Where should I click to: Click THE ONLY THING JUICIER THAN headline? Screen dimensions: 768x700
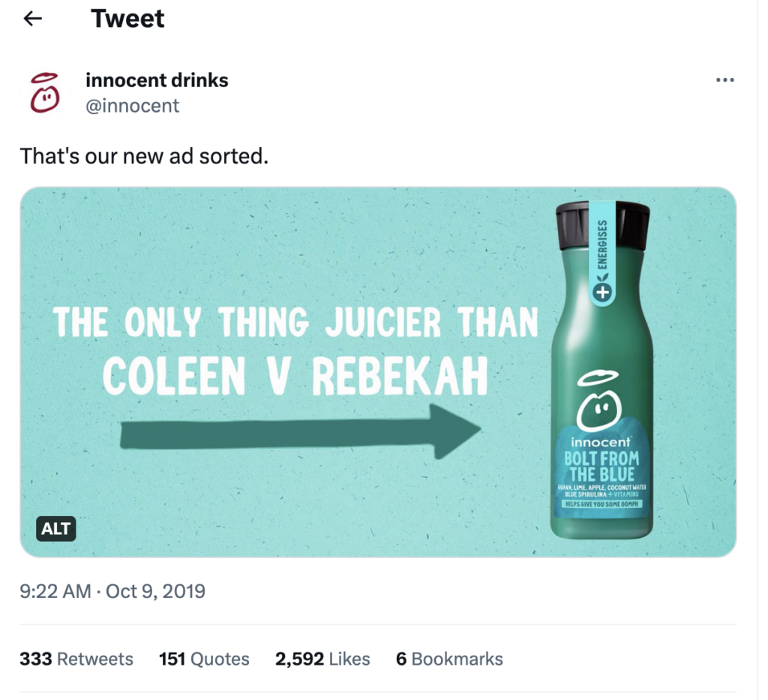(x=295, y=323)
